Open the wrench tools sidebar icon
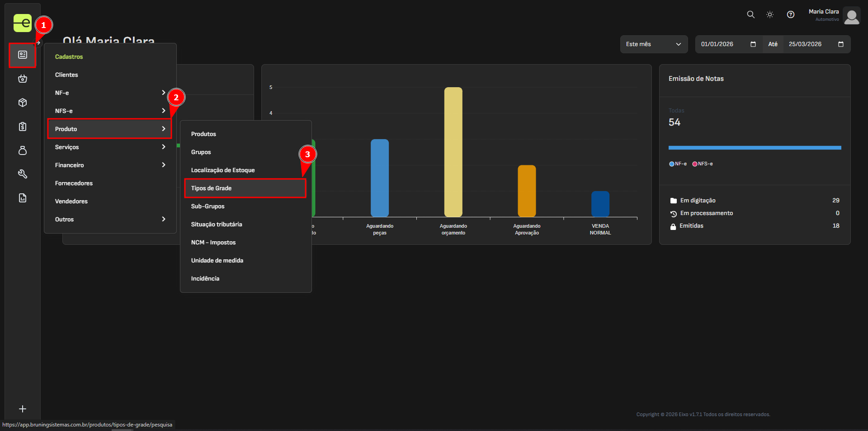Screen dimensions: 868x431 click(23, 174)
